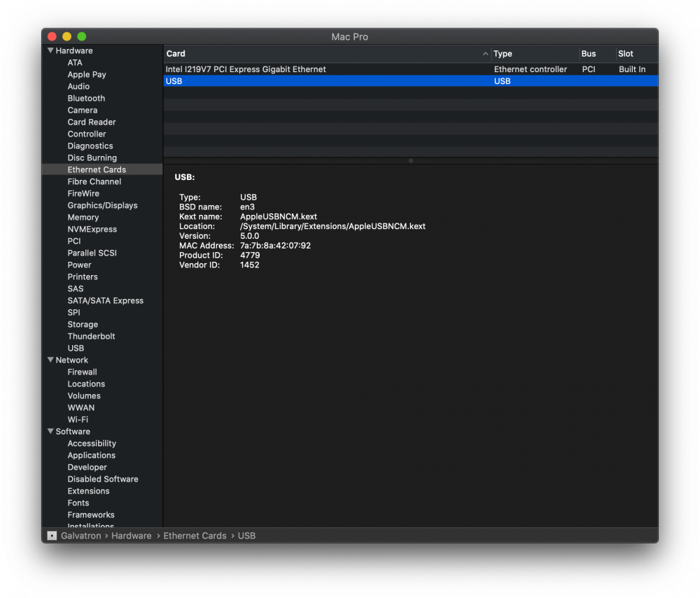Select Printers in the sidebar
Screen dimensions: 700x598
(83, 277)
